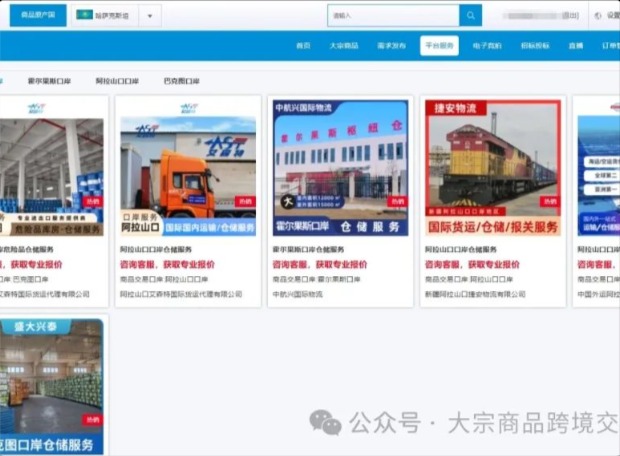Click company name 新疆阿拉山口捷安物流有限公司
This screenshot has height=456, width=620.
[x=475, y=294]
